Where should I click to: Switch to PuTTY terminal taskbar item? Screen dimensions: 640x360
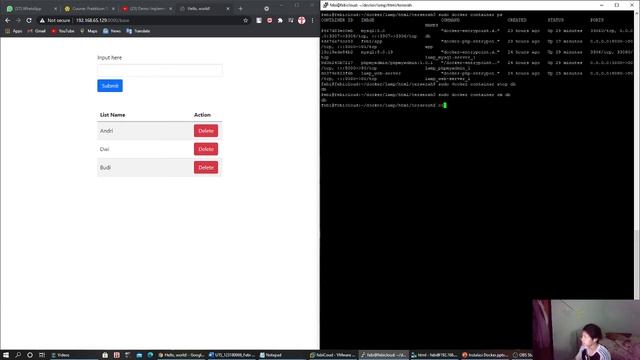tap(384, 355)
